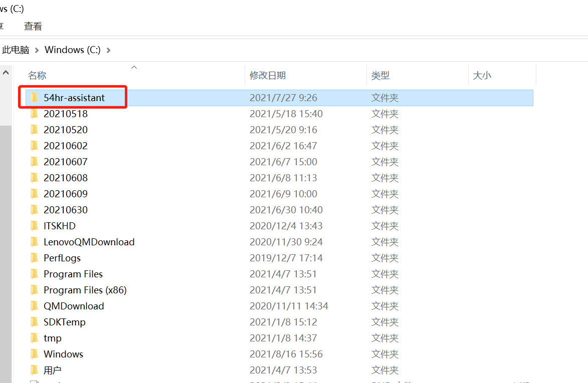The image size is (588, 383).
Task: Click the 20210609 folder icon
Action: pos(34,194)
